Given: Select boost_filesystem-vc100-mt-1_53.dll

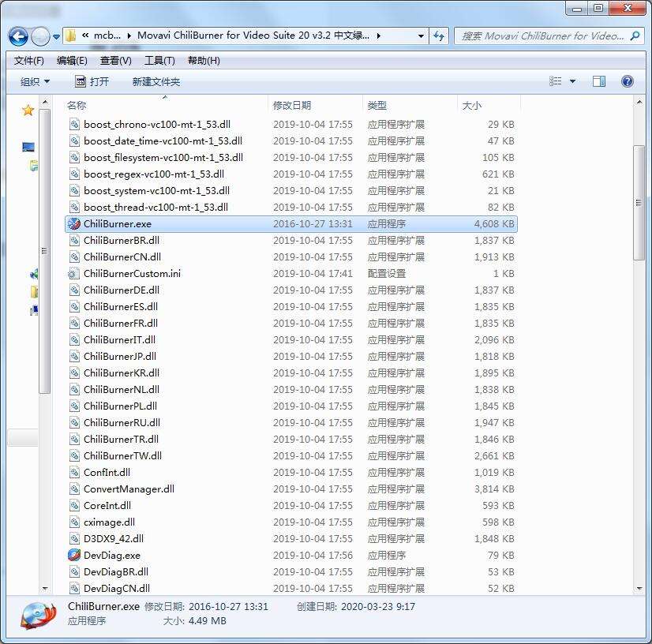Looking at the screenshot, I should click(x=163, y=158).
